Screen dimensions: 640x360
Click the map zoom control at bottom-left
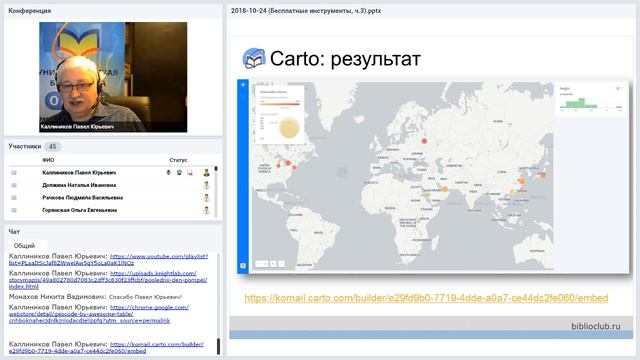tap(262, 264)
